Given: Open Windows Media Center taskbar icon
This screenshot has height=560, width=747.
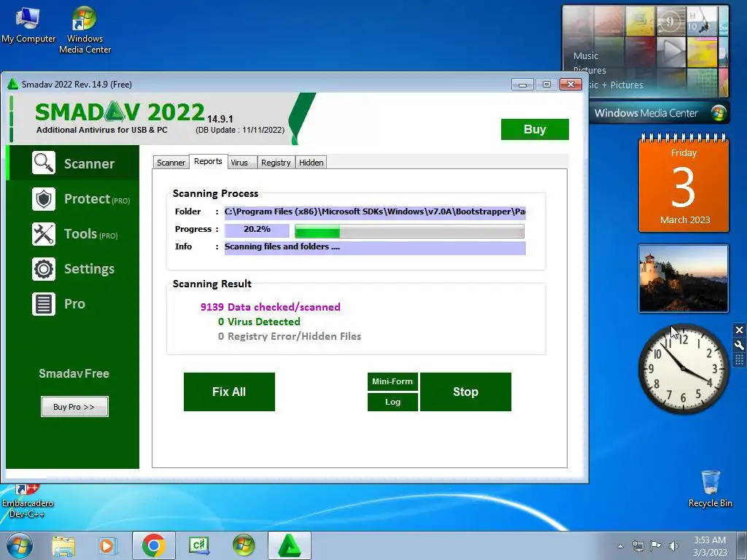Looking at the screenshot, I should [x=244, y=545].
